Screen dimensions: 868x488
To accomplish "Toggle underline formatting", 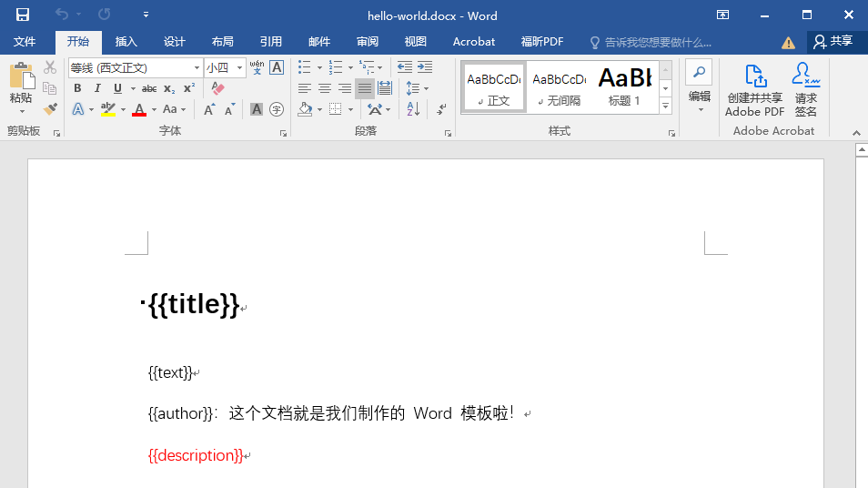I will 117,88.
